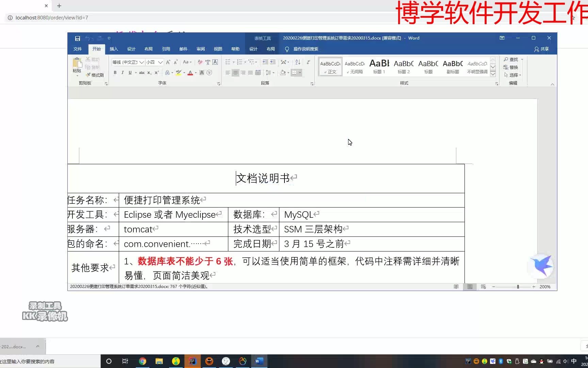588x368 pixels.
Task: Switch to the References (引用) ribbon tab
Action: (166, 49)
